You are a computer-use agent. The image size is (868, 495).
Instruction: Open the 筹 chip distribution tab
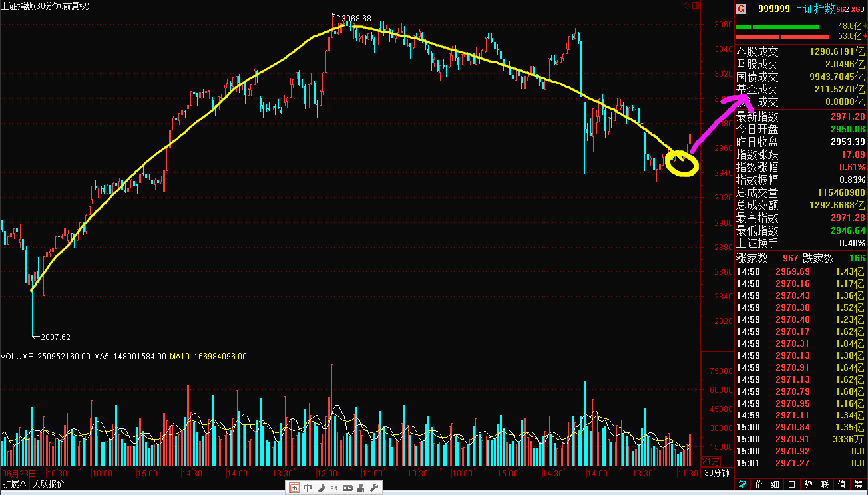coord(859,484)
